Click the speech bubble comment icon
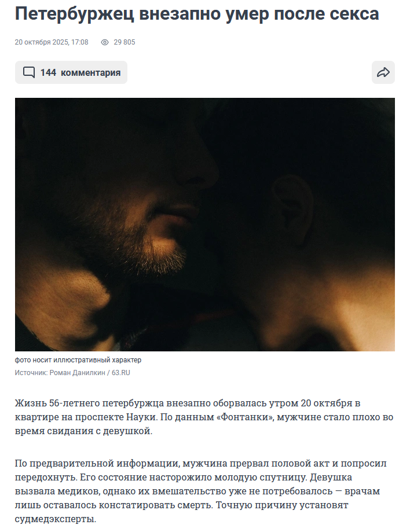 coord(29,72)
